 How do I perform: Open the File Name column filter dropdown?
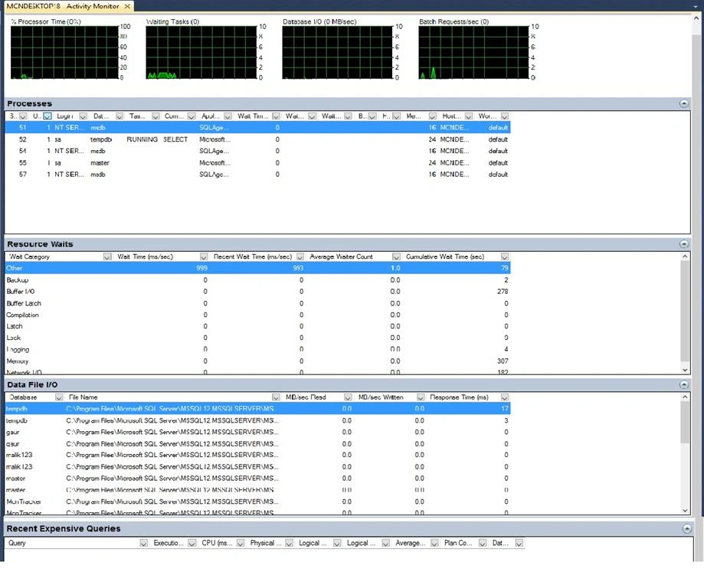(x=276, y=397)
